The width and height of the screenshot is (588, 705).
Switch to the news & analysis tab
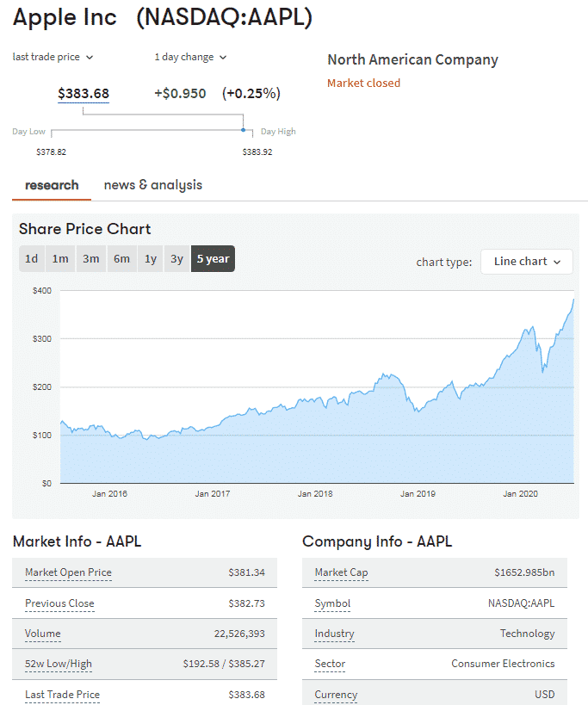pos(153,185)
